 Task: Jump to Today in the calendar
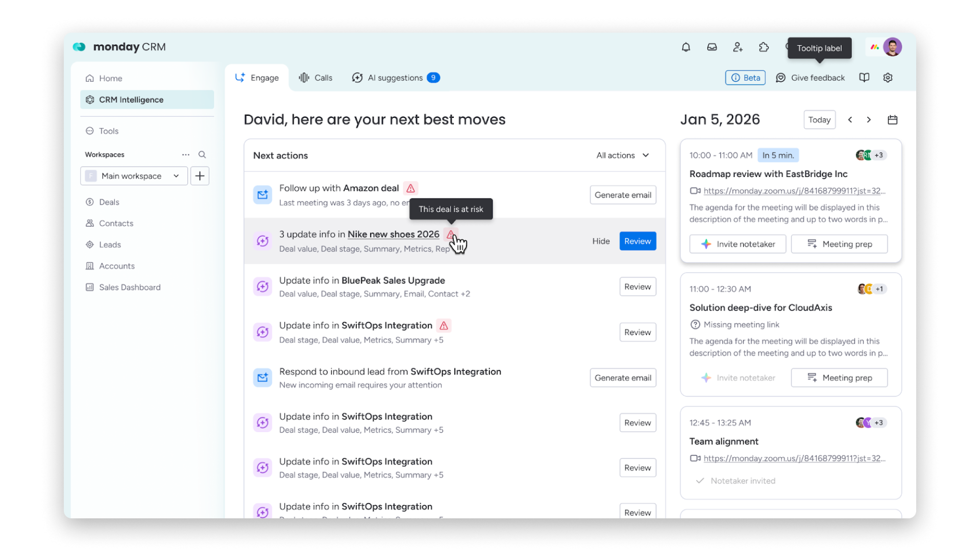pos(820,120)
